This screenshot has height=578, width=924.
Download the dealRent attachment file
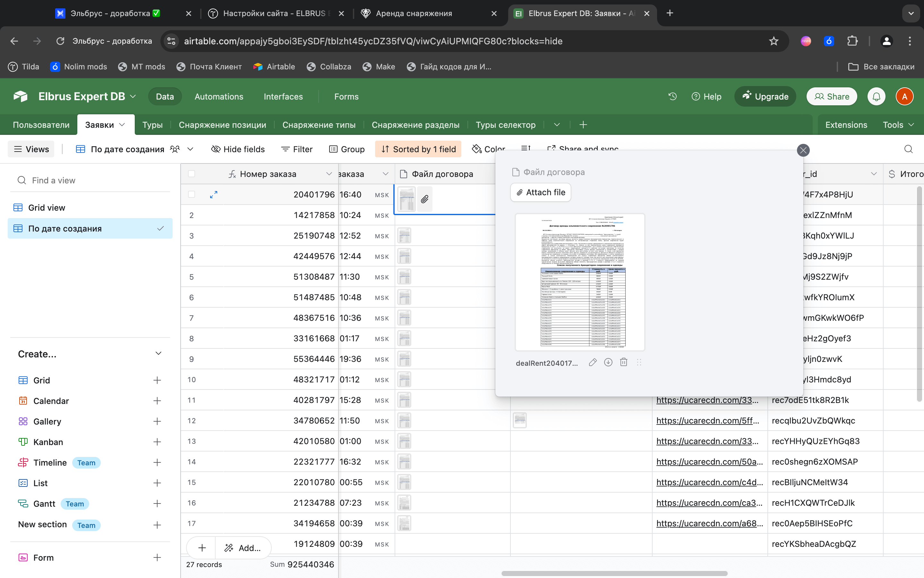tap(608, 362)
